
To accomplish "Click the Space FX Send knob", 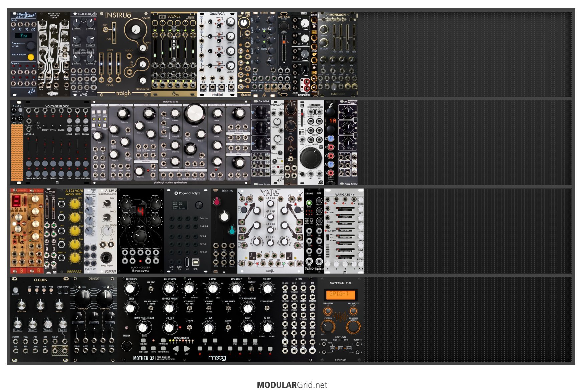I will [328, 327].
